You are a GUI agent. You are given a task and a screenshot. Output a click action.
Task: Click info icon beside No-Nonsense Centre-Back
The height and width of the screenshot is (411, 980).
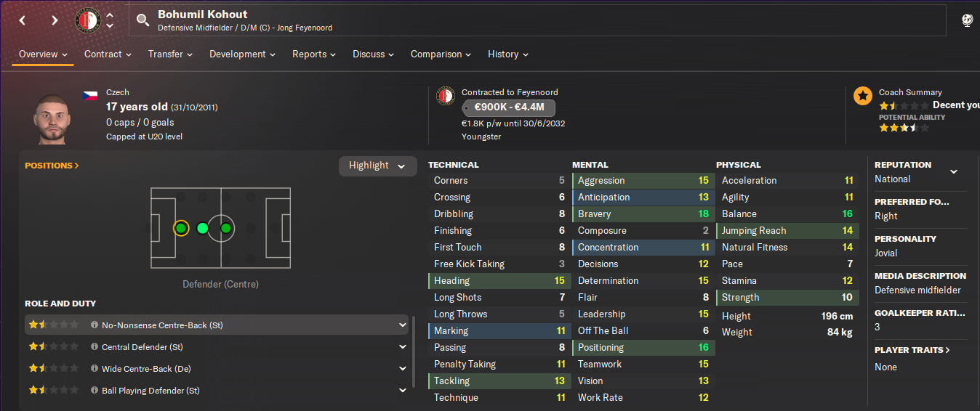tap(95, 325)
